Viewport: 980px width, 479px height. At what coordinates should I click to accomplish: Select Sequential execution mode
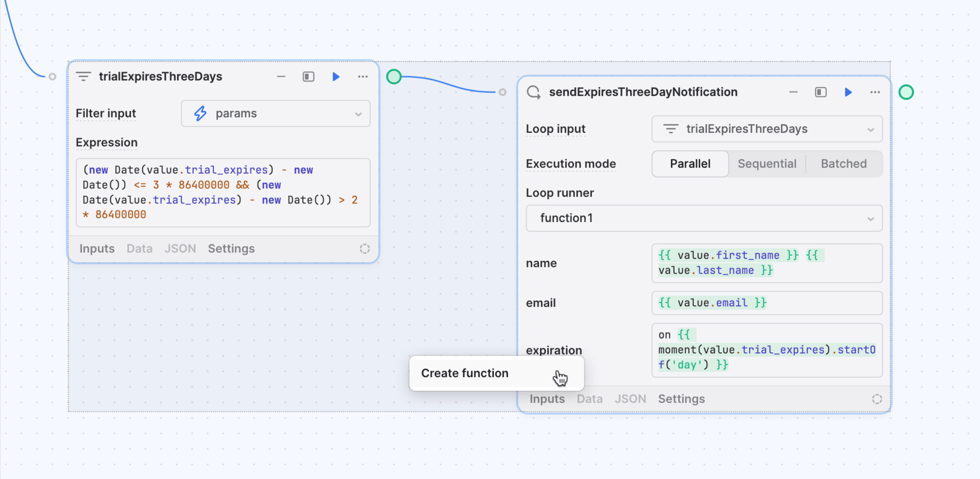[767, 164]
